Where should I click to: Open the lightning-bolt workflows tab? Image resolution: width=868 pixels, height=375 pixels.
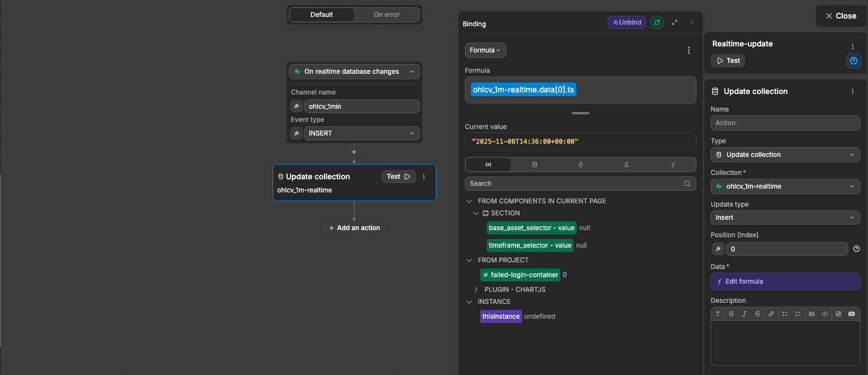tap(581, 165)
